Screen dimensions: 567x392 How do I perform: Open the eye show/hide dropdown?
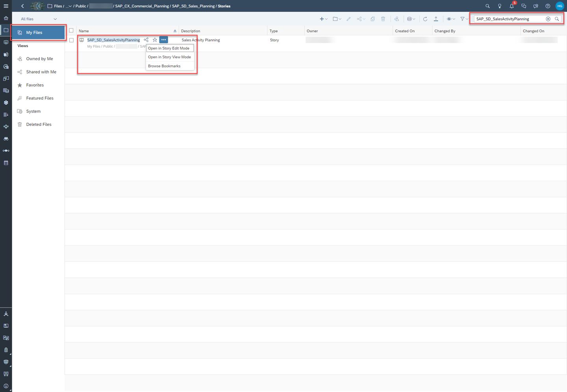(451, 19)
